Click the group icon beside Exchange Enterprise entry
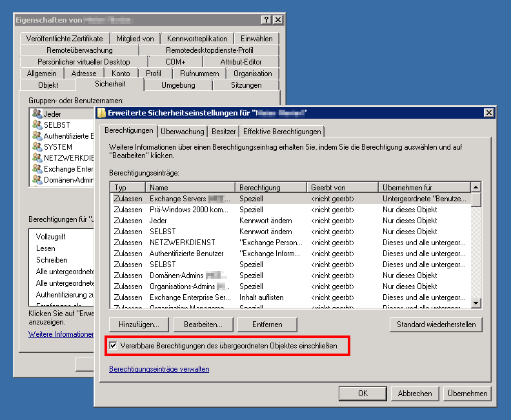 click(37, 169)
